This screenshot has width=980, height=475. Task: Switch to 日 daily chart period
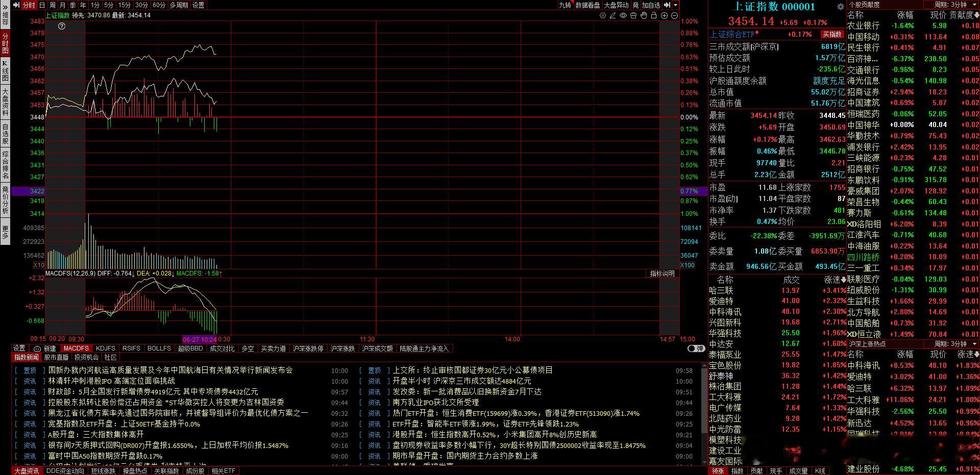pyautogui.click(x=42, y=5)
